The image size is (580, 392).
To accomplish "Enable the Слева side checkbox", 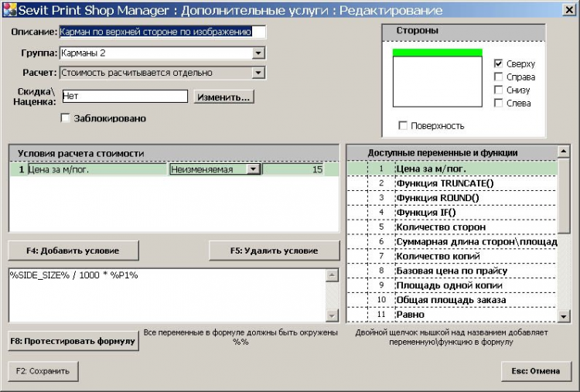I will pos(498,103).
